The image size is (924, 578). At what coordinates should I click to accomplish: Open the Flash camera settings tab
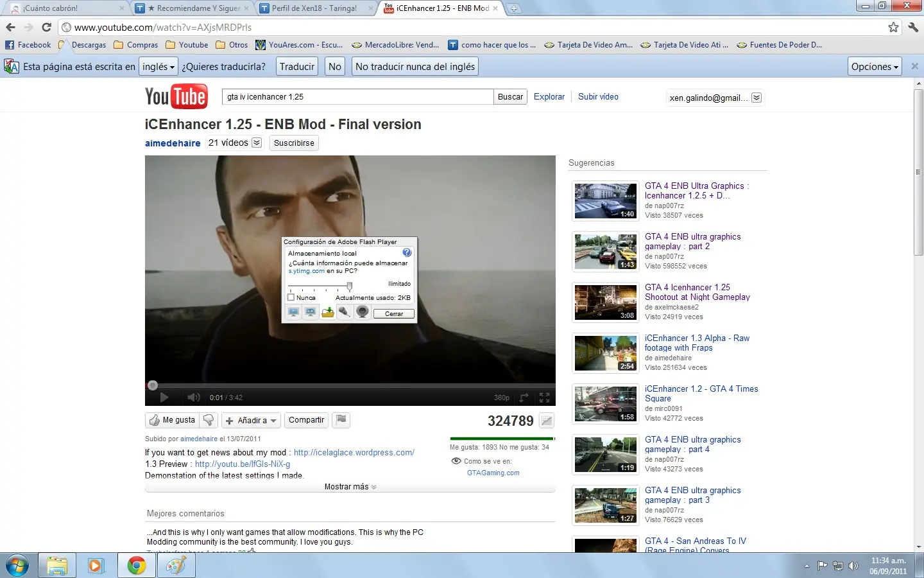point(363,312)
